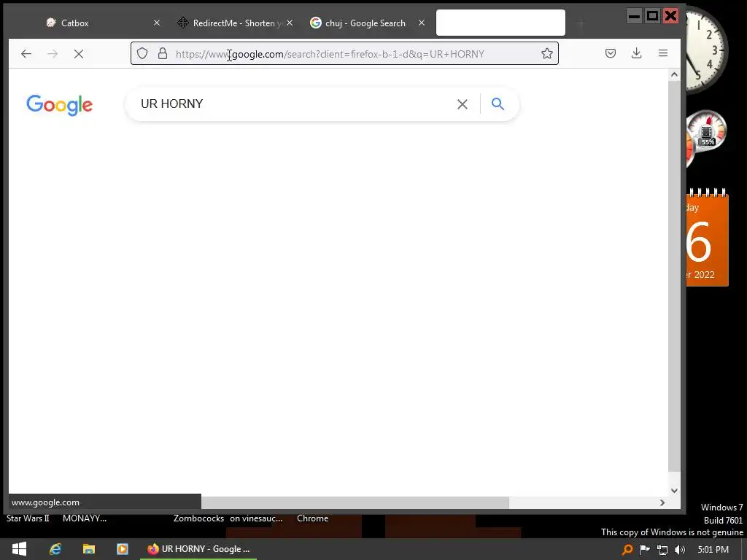Click the analog clock gadget

point(707,49)
